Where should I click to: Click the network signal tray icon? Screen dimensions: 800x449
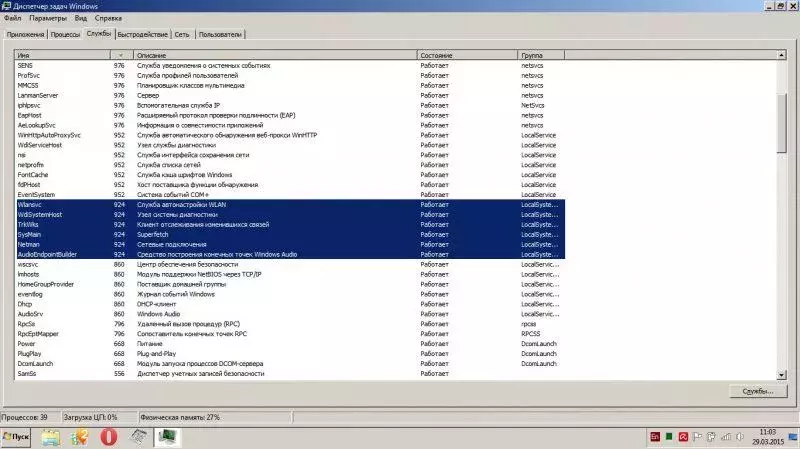click(x=726, y=437)
